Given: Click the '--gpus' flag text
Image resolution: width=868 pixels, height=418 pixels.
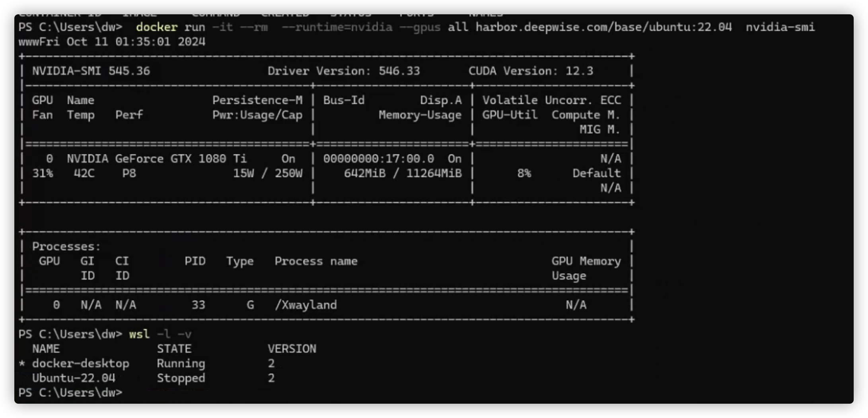Looking at the screenshot, I should point(420,27).
